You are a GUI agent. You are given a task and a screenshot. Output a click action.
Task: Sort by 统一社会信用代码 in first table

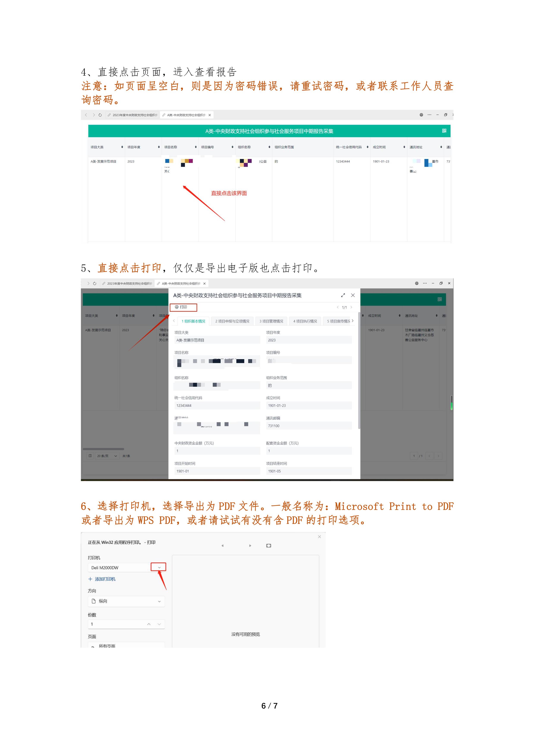tap(367, 147)
